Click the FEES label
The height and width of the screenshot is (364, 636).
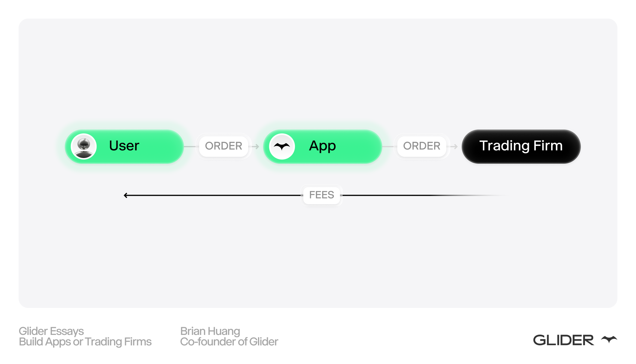point(322,195)
